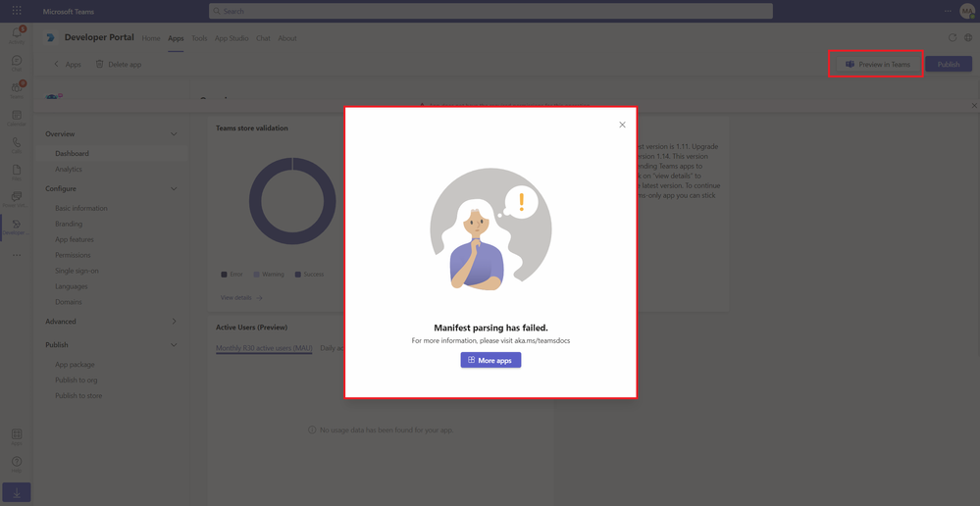Click the Warning legend color swatch

tap(256, 275)
